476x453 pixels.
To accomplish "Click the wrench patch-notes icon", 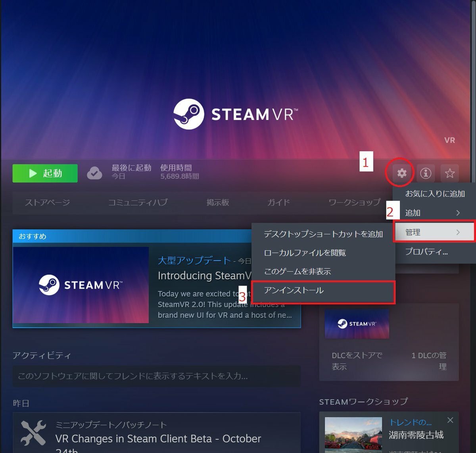I will (34, 433).
